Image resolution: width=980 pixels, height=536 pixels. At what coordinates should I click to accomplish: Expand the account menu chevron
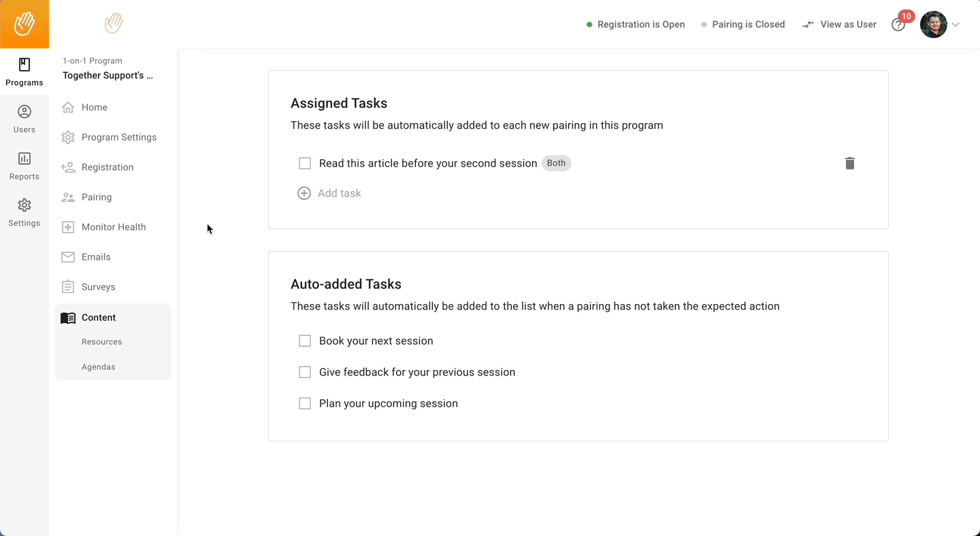pyautogui.click(x=955, y=24)
